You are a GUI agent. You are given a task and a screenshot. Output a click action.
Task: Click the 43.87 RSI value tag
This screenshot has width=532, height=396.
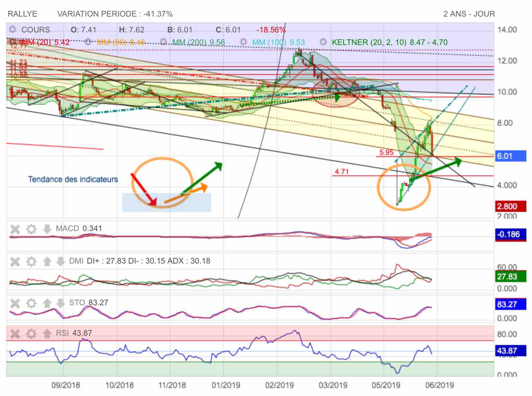[510, 351]
